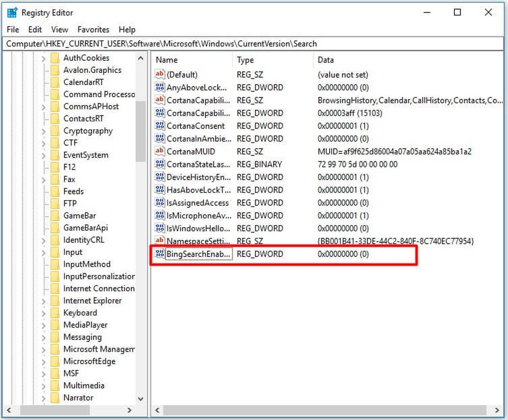
Task: Select the CalendarRT key
Action: (x=83, y=82)
